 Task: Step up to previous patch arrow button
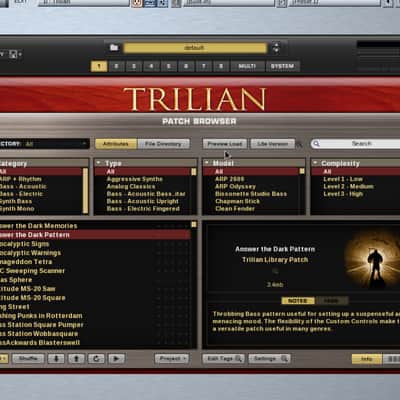point(76,359)
